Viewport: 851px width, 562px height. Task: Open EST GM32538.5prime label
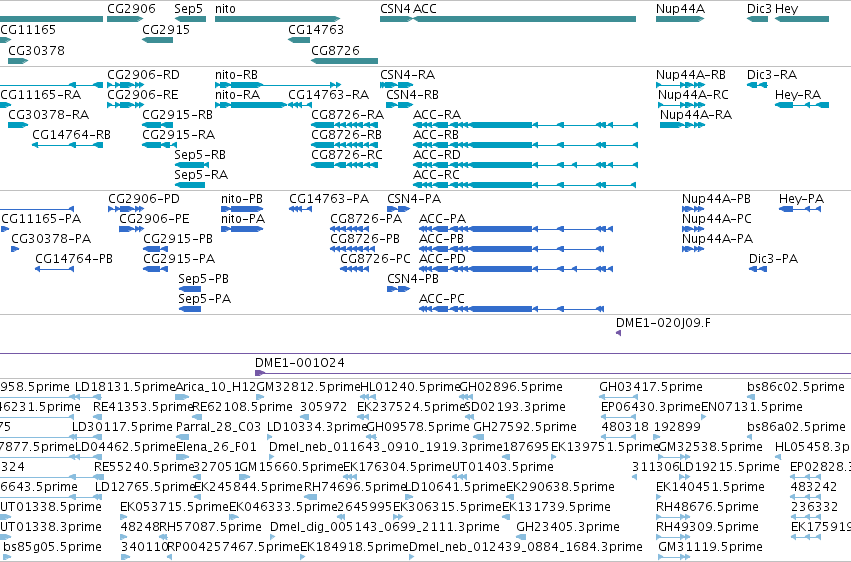[710, 447]
